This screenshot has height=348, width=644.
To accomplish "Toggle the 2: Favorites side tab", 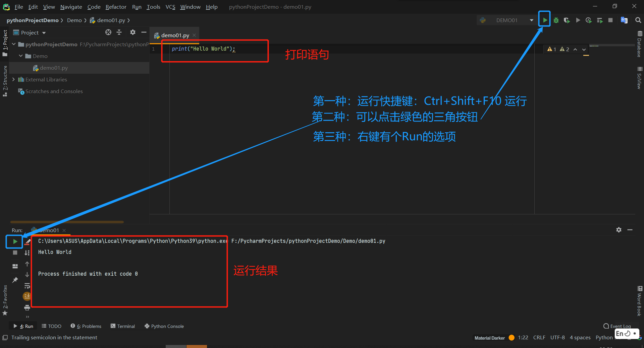I will 5,300.
